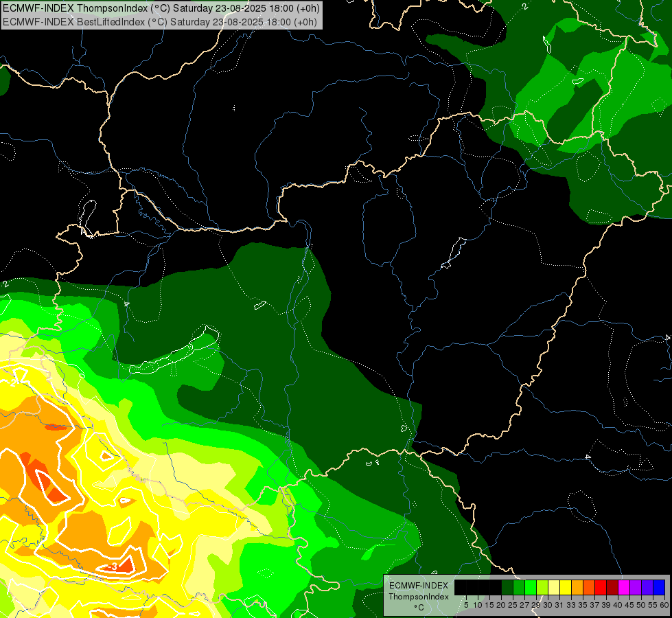Click the legend tick label '10'
This screenshot has width=672, height=618.
[478, 605]
